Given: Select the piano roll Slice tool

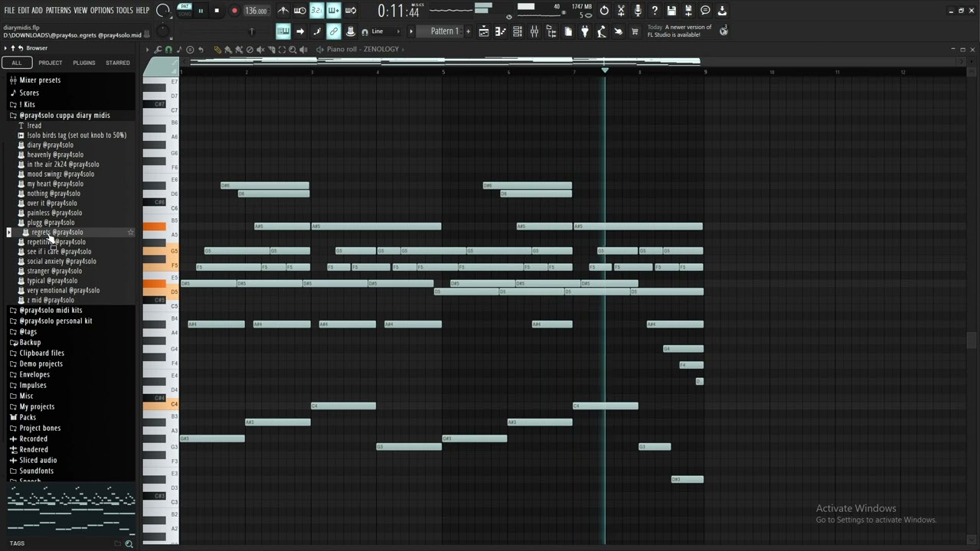Looking at the screenshot, I should pyautogui.click(x=271, y=49).
